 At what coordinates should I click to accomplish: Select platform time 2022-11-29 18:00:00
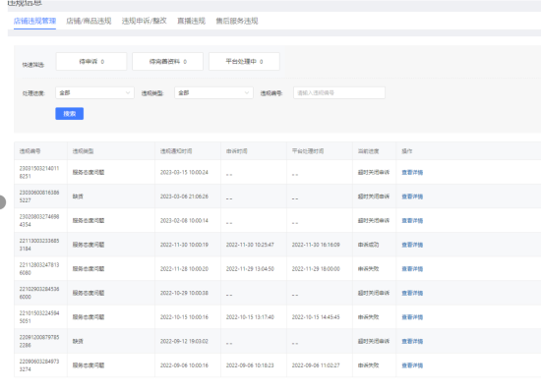point(316,268)
